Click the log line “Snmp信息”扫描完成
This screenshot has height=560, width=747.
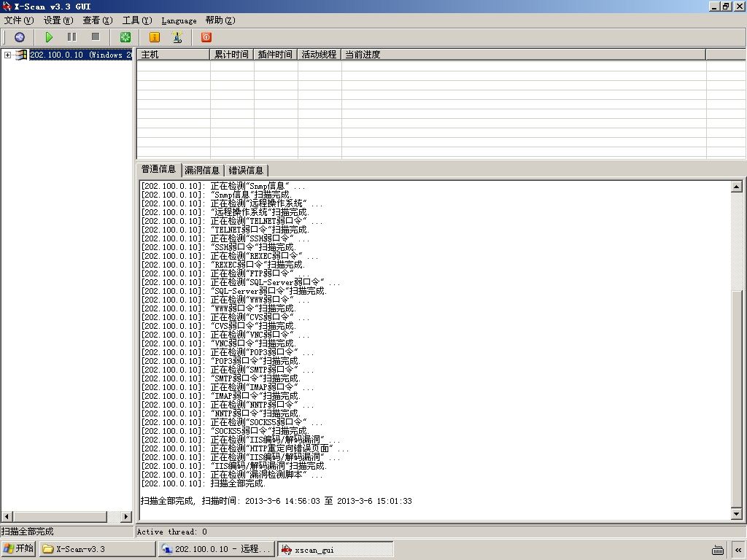click(x=216, y=195)
